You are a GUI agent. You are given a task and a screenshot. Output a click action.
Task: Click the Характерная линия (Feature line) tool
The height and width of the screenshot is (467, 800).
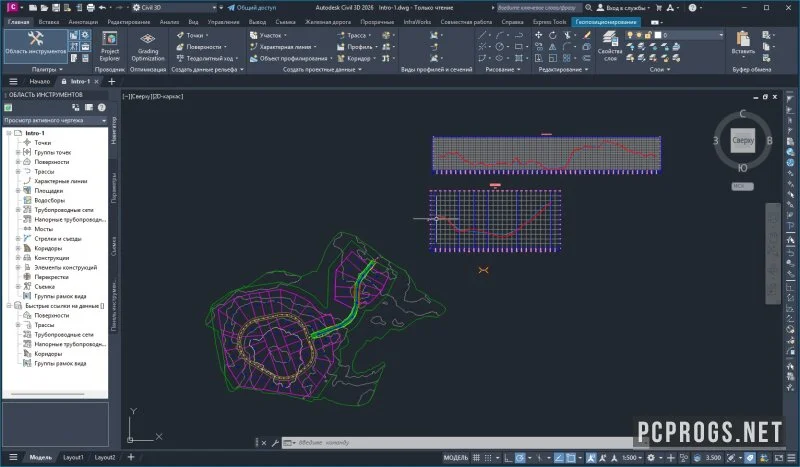pyautogui.click(x=283, y=47)
